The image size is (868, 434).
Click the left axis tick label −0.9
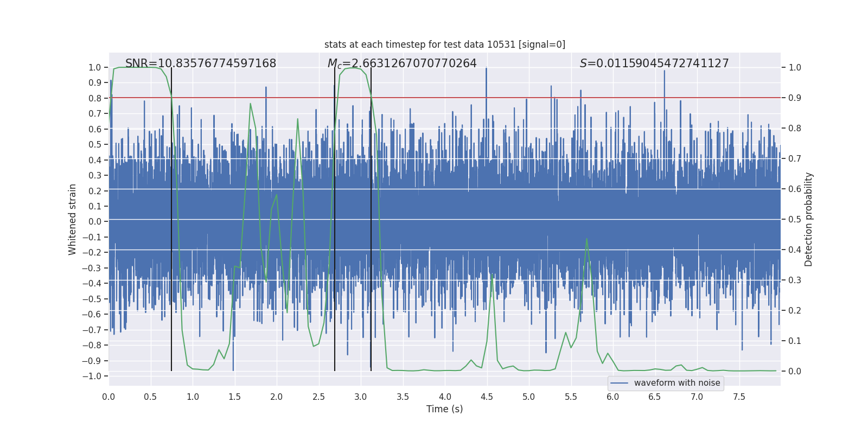pyautogui.click(x=92, y=361)
